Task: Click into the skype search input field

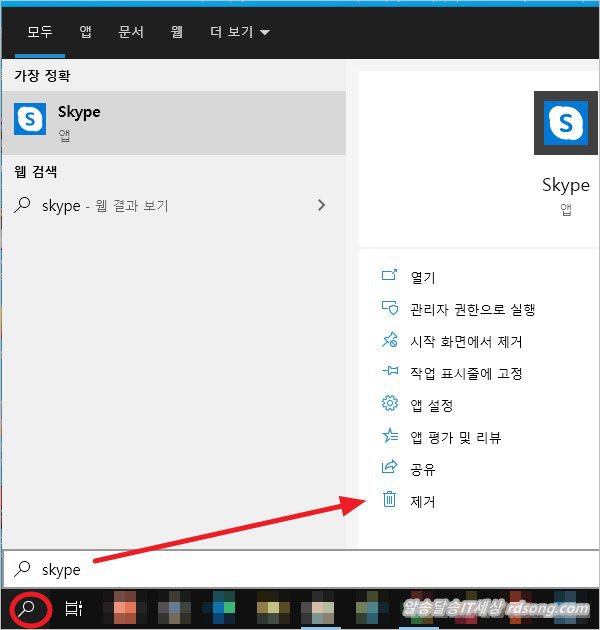Action: pyautogui.click(x=301, y=569)
